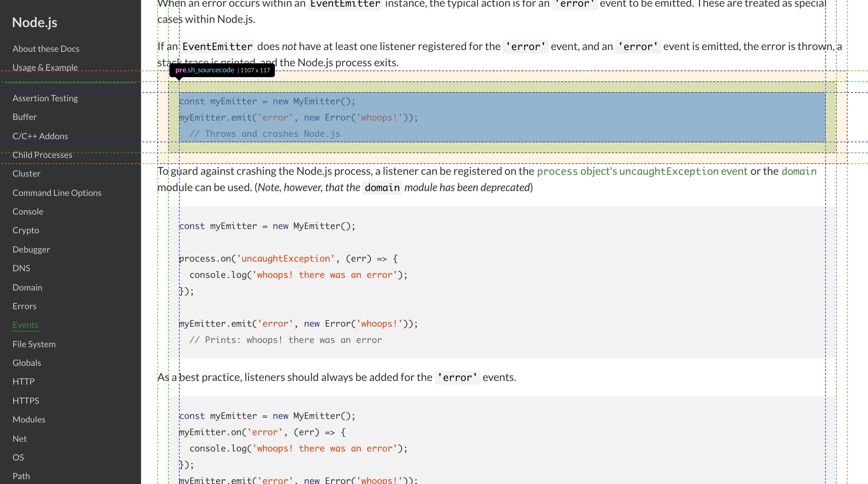Navigate to the HTTPS module page
868x484 pixels.
tap(26, 401)
